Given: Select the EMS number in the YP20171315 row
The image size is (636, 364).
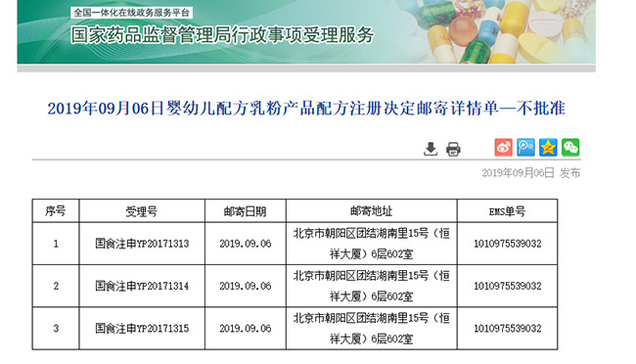Looking at the screenshot, I should tap(508, 329).
